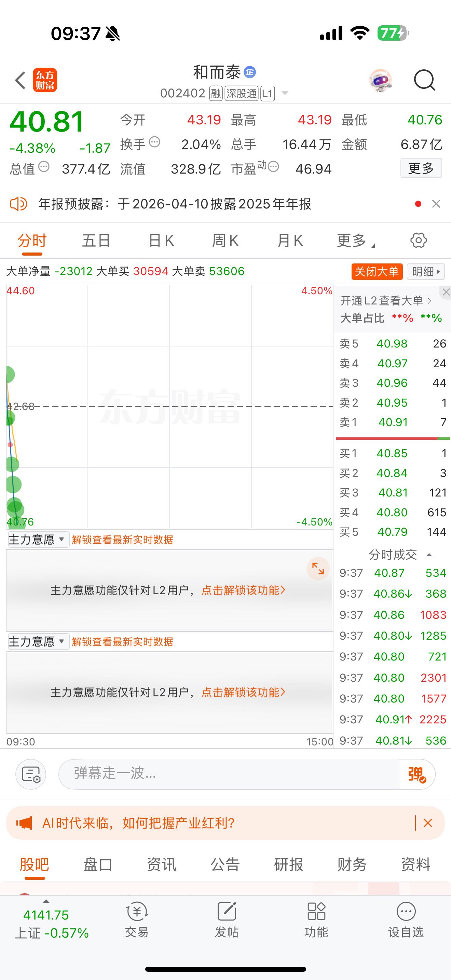This screenshot has height=980, width=451.
Task: Switch to 分时 chart tab
Action: coord(32,241)
